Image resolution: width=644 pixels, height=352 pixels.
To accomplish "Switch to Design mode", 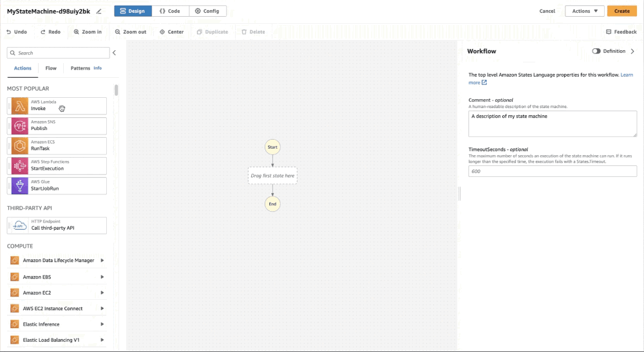I will click(133, 11).
